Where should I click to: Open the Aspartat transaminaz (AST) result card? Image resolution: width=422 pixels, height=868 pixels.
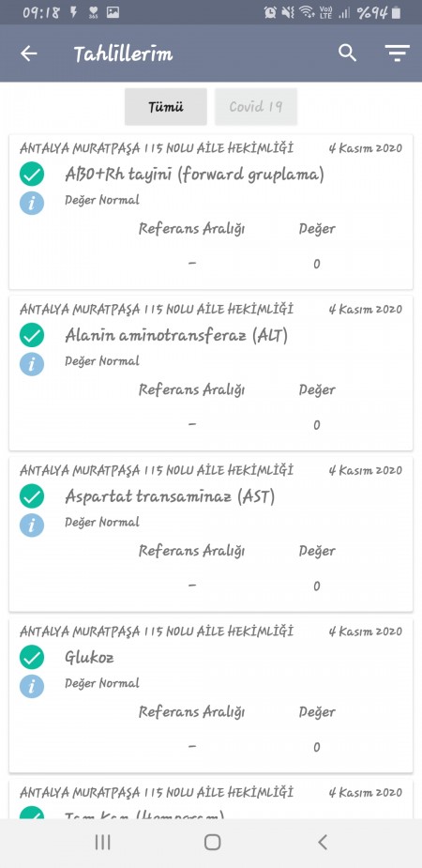211,534
